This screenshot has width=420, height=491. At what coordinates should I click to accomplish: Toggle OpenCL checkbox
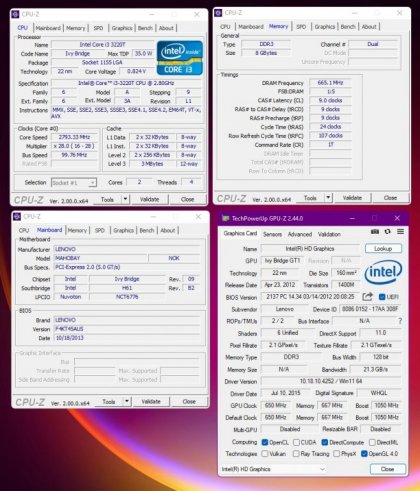[x=265, y=442]
